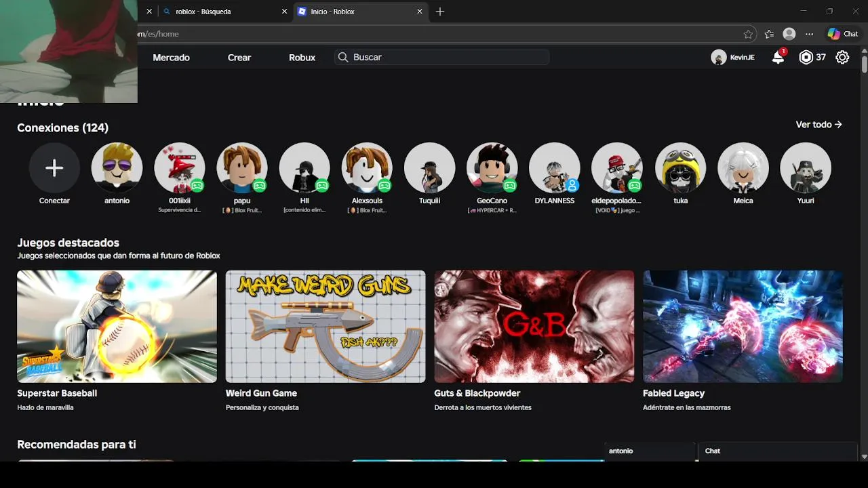Open Tuquiii's avatar in connections
This screenshot has width=868, height=488.
click(429, 168)
